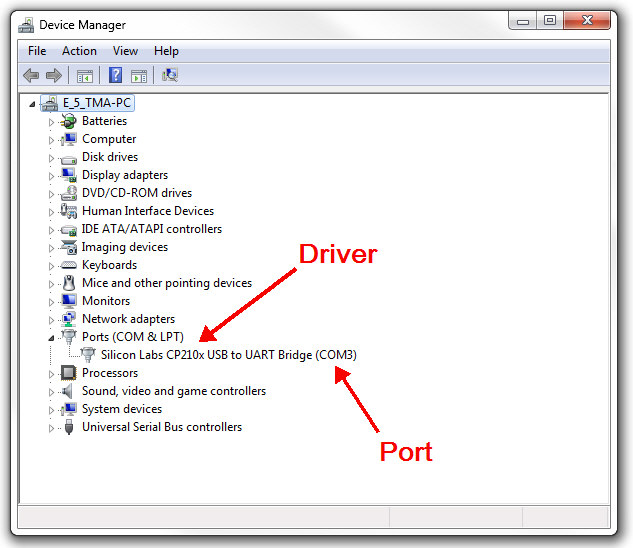Expand the System devices node
This screenshot has width=633, height=548.
tap(51, 410)
